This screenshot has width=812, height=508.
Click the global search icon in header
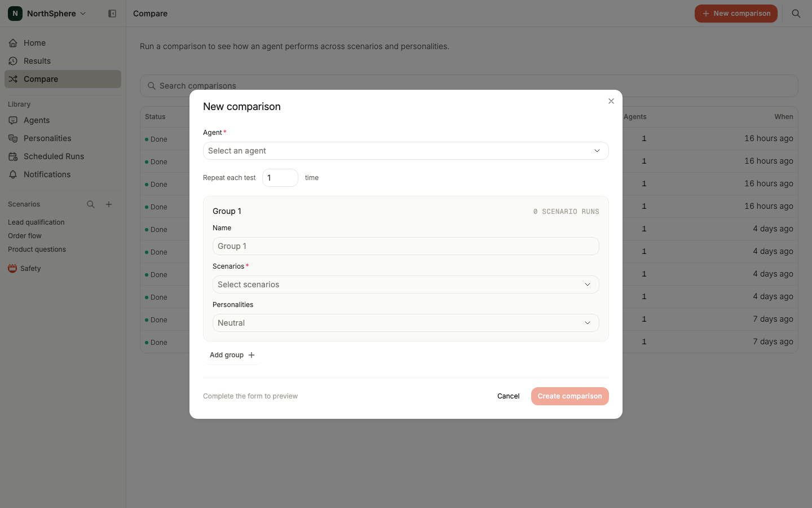(796, 14)
